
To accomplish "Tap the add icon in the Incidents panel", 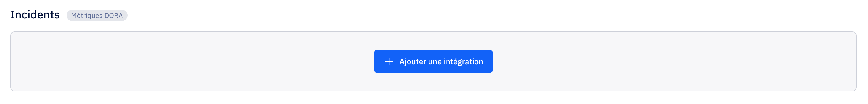I will (389, 61).
